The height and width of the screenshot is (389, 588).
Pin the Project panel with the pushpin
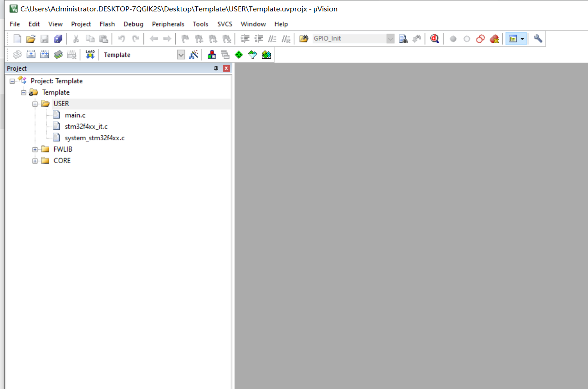pos(216,68)
